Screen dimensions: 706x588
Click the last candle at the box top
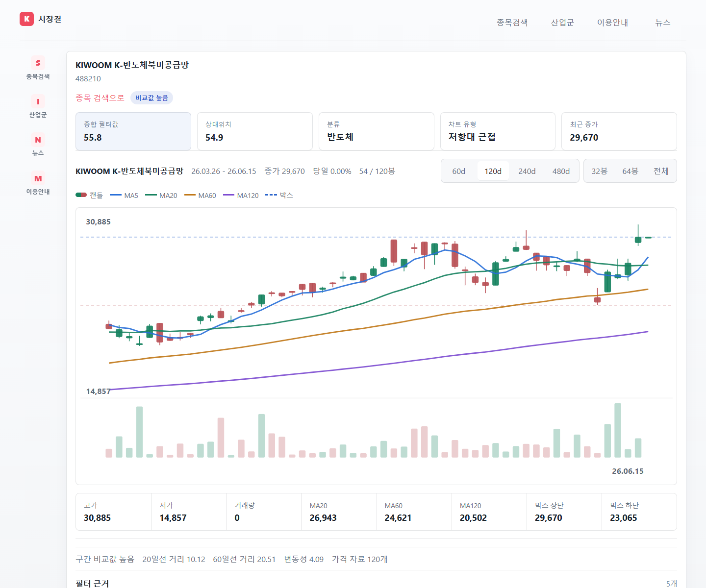(648, 238)
